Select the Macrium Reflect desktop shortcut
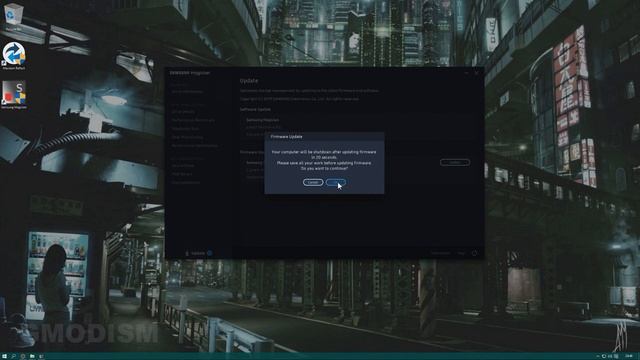The width and height of the screenshot is (640, 360). pos(14,56)
